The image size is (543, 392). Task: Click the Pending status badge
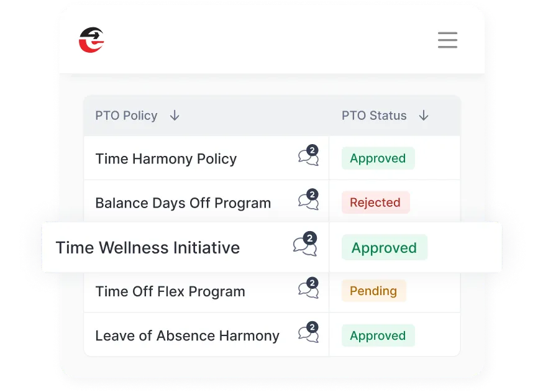(x=373, y=291)
